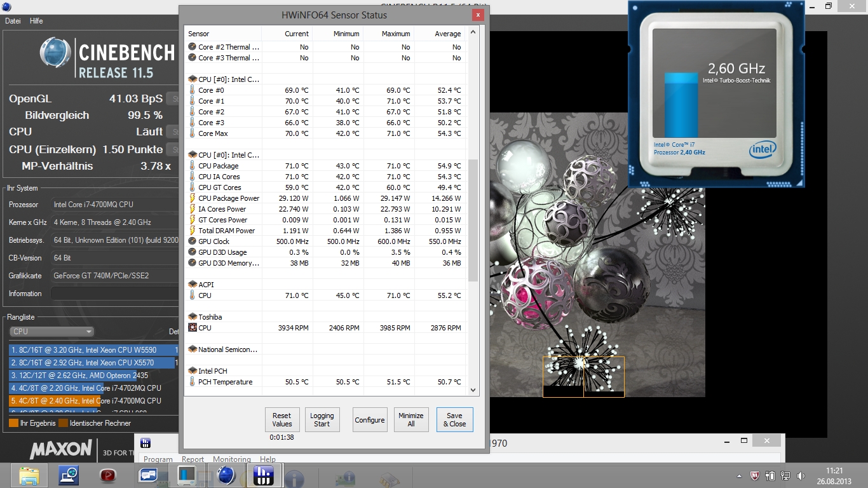The height and width of the screenshot is (488, 868).
Task: Click the ACPI sensor group icon
Action: coord(193,285)
